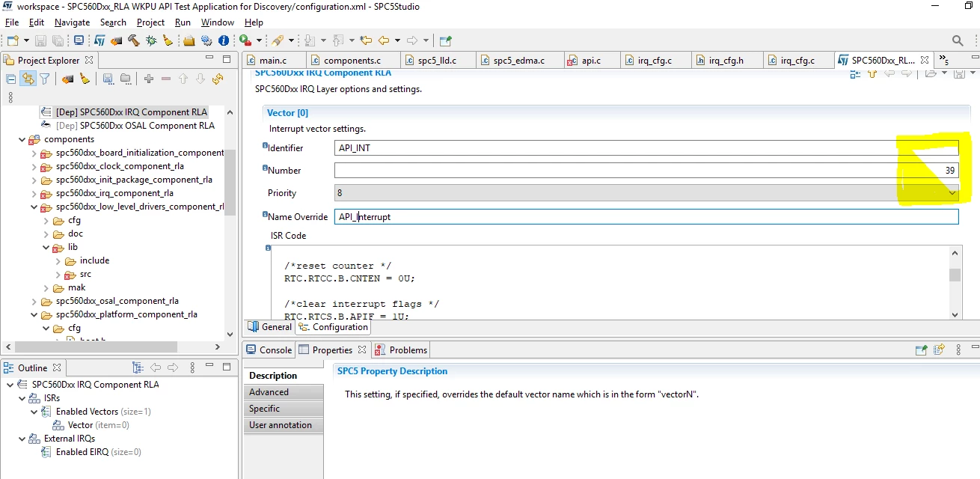This screenshot has width=980, height=479.
Task: Open the File menu
Action: click(12, 22)
